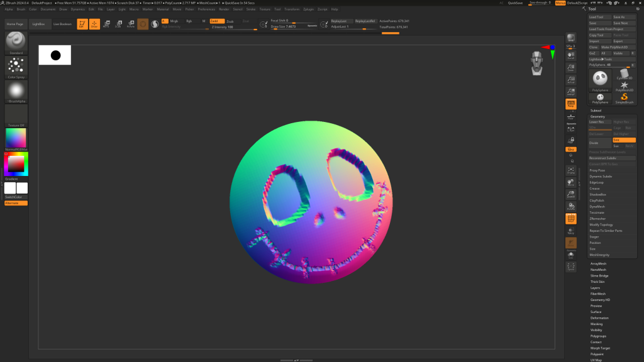
Task: Expand the Masking subpalette
Action: click(x=596, y=324)
